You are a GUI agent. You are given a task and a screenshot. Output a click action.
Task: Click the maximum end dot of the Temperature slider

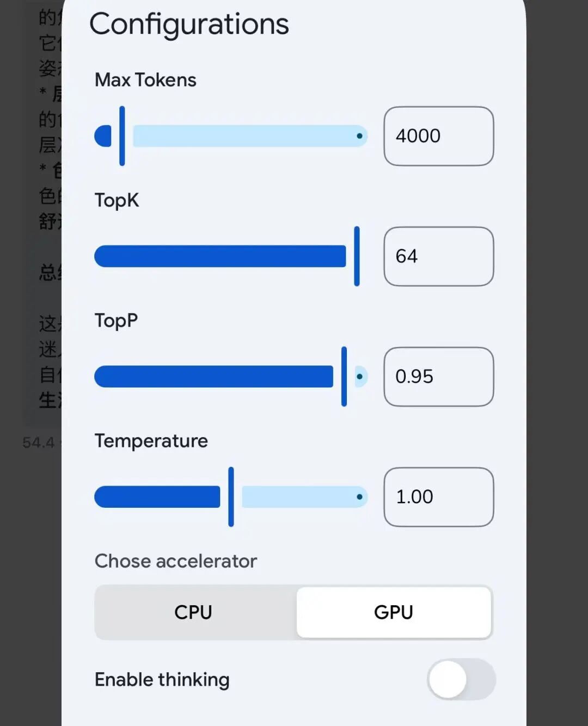(x=359, y=497)
